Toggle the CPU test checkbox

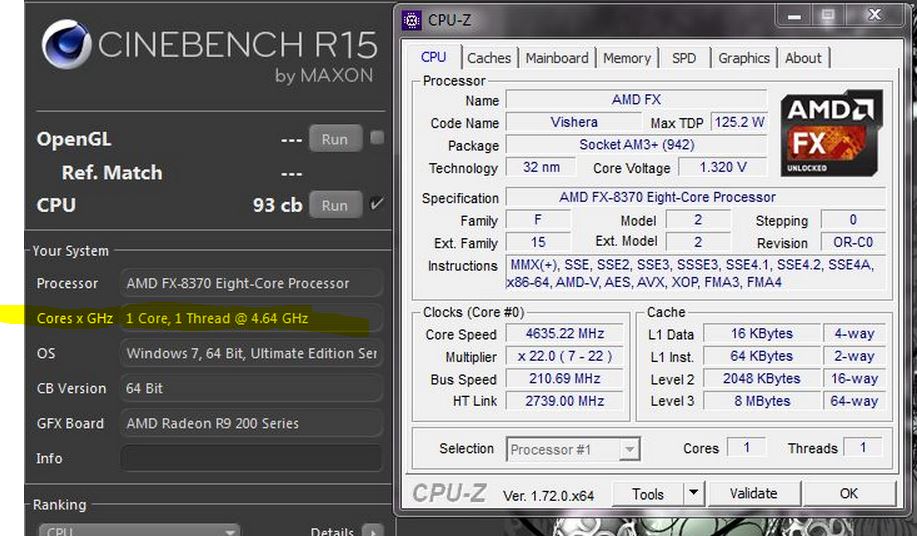(377, 204)
